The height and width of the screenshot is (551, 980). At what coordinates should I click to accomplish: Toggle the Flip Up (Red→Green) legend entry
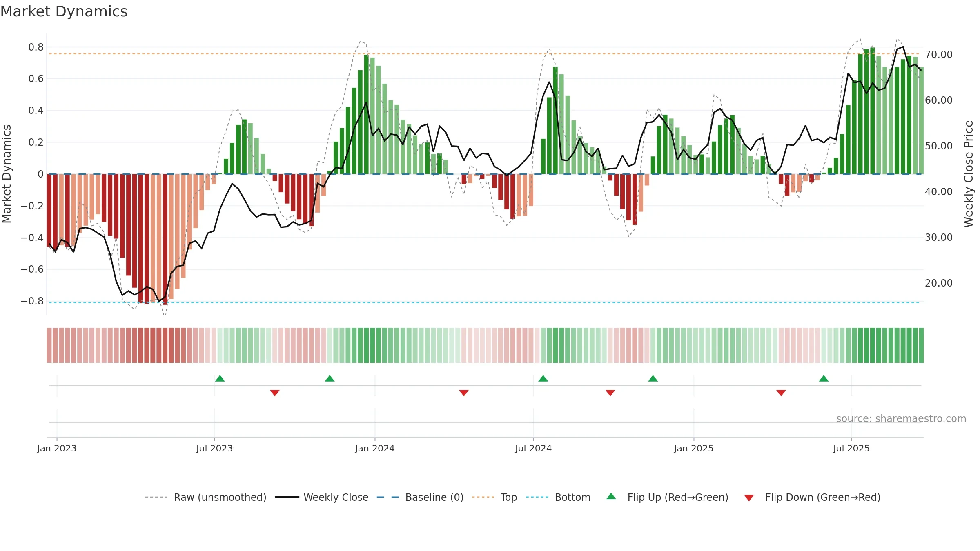tap(667, 497)
